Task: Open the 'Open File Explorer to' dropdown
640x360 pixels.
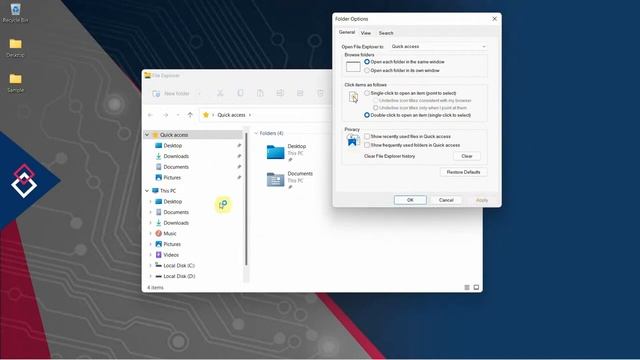Action: pos(438,47)
